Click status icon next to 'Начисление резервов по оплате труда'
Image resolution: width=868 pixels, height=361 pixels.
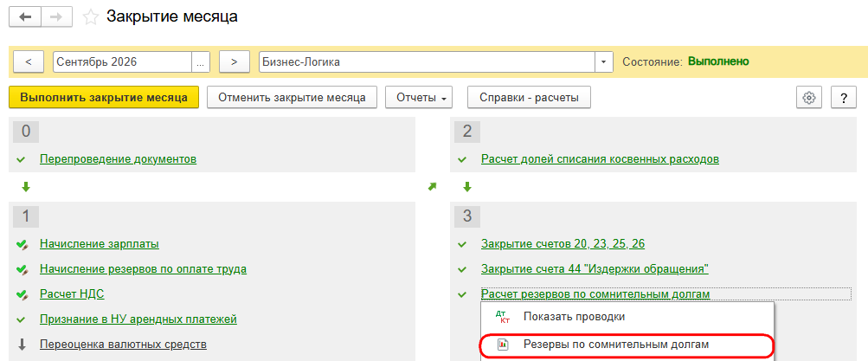point(22,269)
